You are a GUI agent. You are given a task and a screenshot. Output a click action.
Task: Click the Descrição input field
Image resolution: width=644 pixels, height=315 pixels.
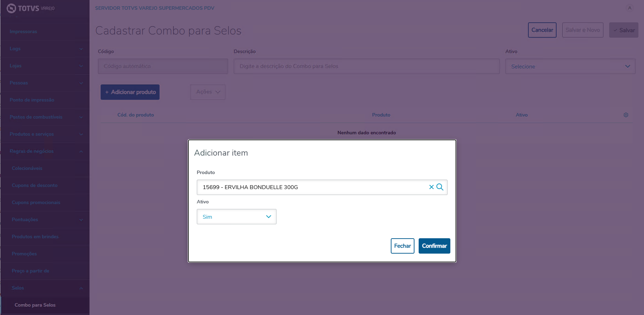tap(366, 66)
